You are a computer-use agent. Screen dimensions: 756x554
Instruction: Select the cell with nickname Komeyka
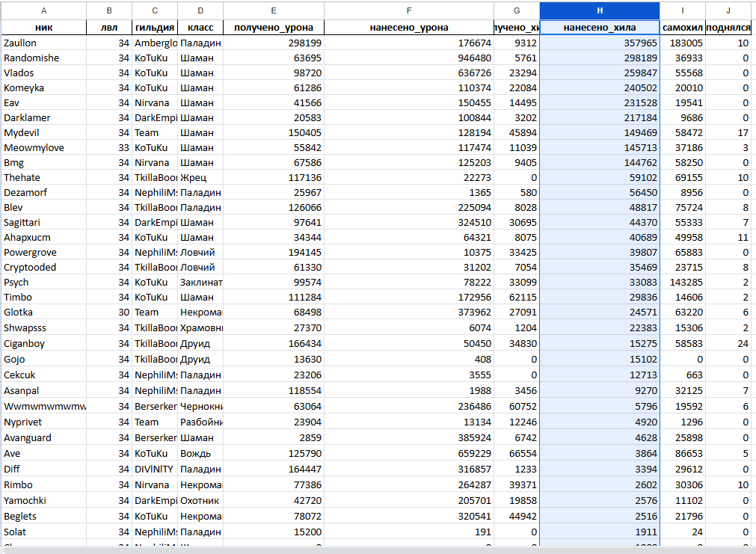[x=43, y=87]
